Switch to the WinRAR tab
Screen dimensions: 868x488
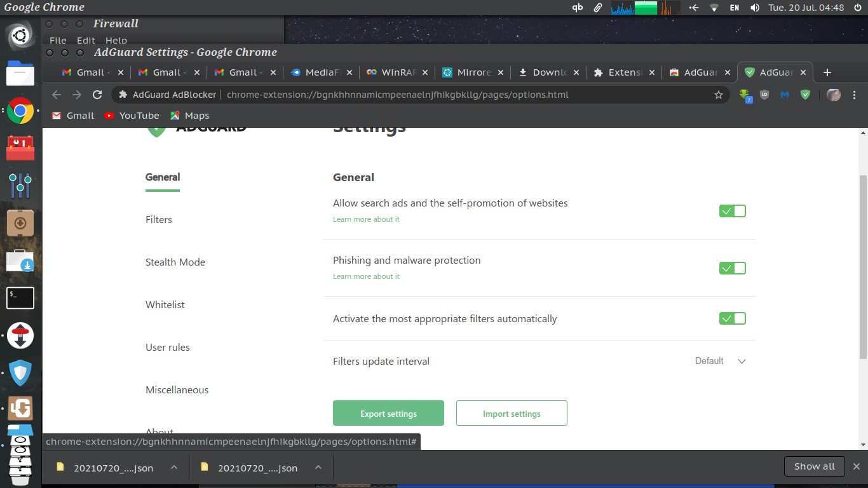click(397, 72)
